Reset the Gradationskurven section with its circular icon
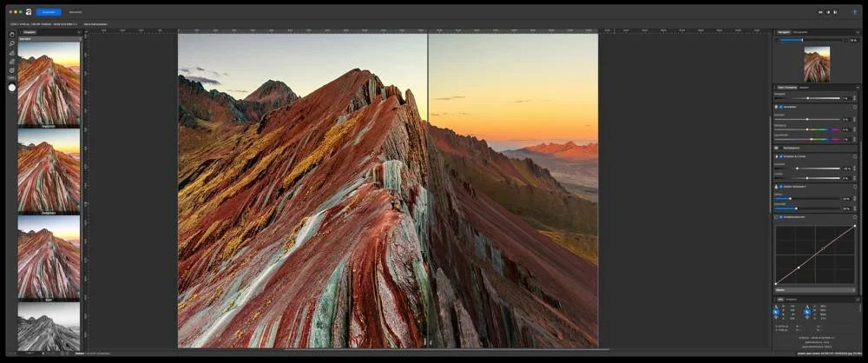The image size is (868, 363). (x=855, y=217)
